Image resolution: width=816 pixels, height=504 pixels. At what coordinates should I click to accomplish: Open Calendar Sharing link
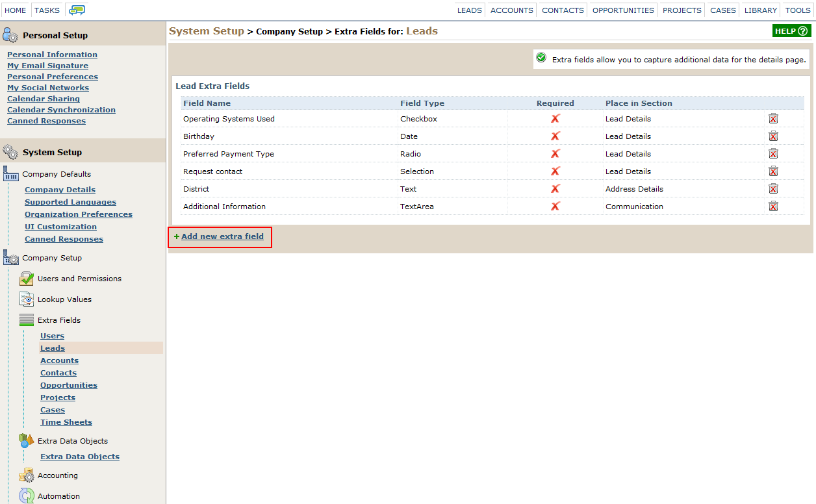point(44,99)
